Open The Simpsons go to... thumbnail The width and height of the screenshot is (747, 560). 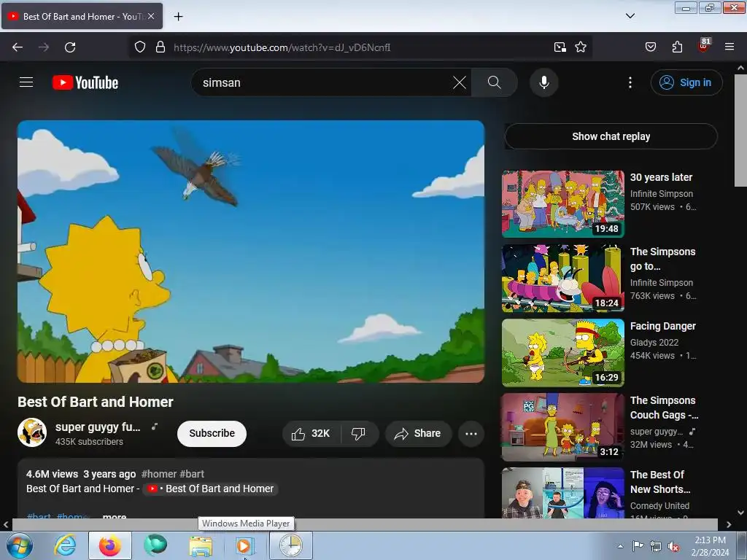(562, 279)
